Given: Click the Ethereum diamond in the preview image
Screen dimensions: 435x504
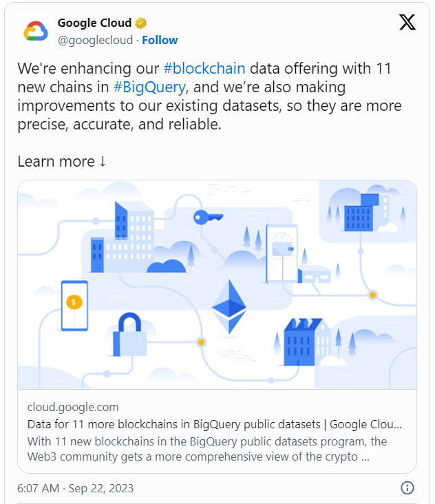Looking at the screenshot, I should click(x=229, y=306).
